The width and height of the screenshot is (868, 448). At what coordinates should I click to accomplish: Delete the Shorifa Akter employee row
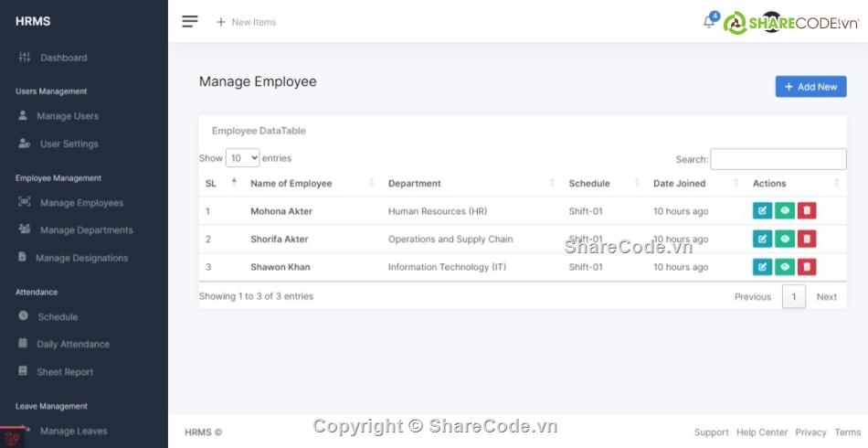pyautogui.click(x=807, y=240)
